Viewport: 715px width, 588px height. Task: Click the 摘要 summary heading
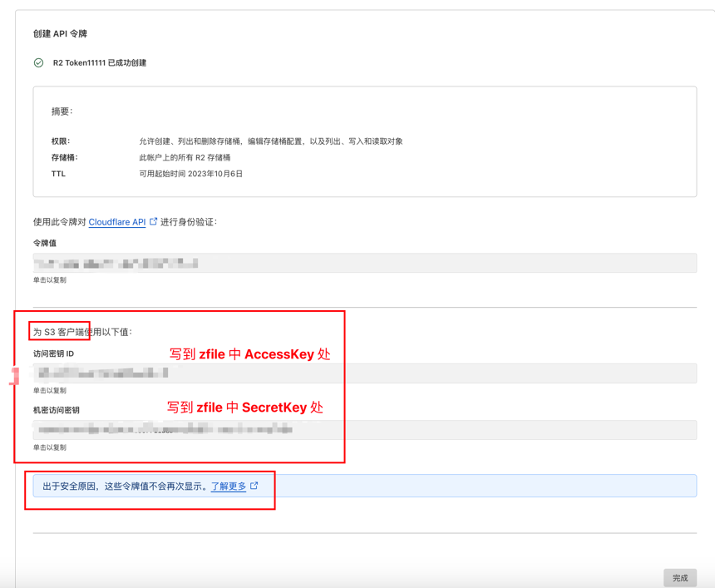(x=62, y=111)
